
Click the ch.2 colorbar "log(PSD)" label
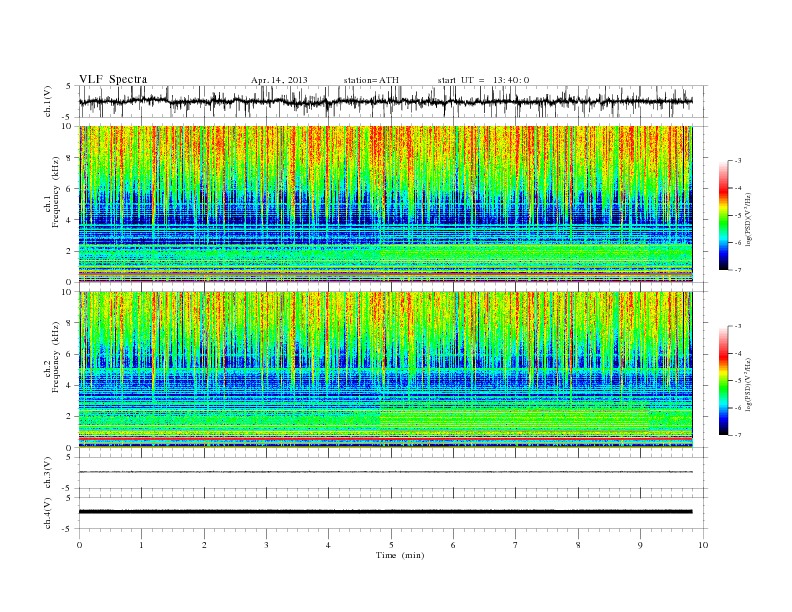pyautogui.click(x=749, y=384)
